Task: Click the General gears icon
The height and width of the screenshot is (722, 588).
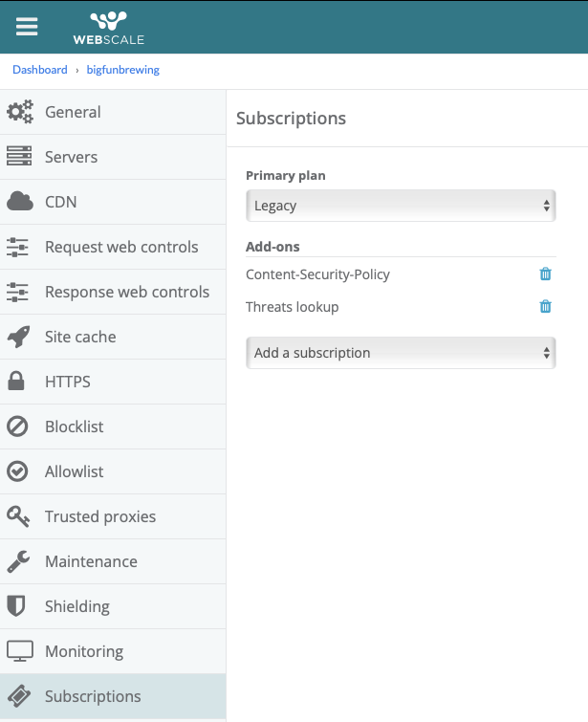Action: point(19,112)
